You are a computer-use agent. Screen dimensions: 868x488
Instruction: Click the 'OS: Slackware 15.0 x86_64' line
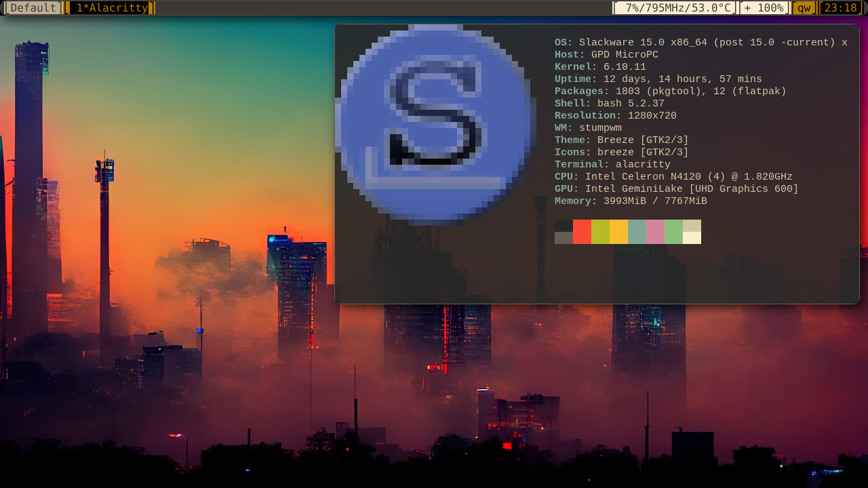click(701, 43)
